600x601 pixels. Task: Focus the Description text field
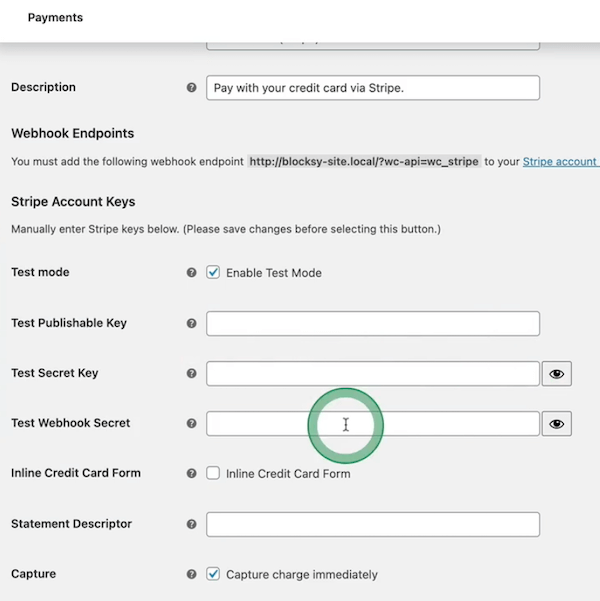tap(372, 88)
